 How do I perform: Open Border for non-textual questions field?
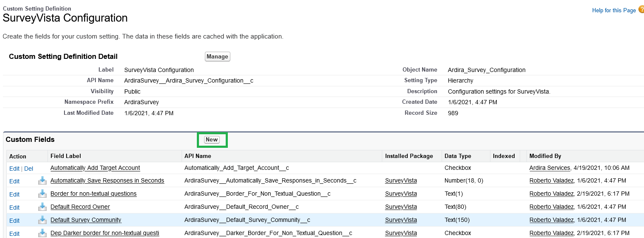click(93, 194)
